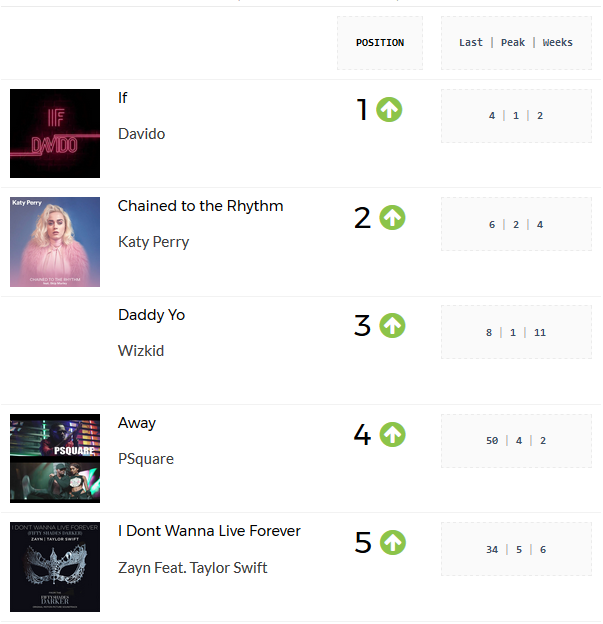Click the green up arrow beside position 5

click(x=392, y=542)
